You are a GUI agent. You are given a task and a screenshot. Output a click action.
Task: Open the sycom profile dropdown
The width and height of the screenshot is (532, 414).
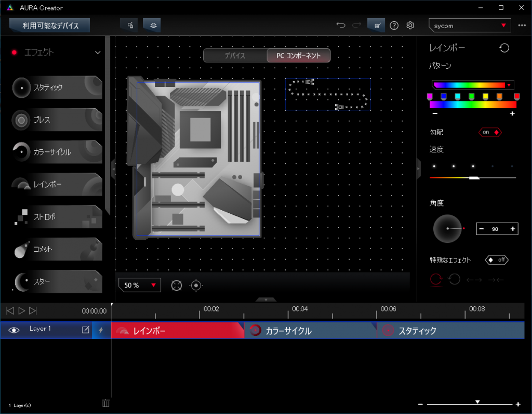(x=470, y=25)
